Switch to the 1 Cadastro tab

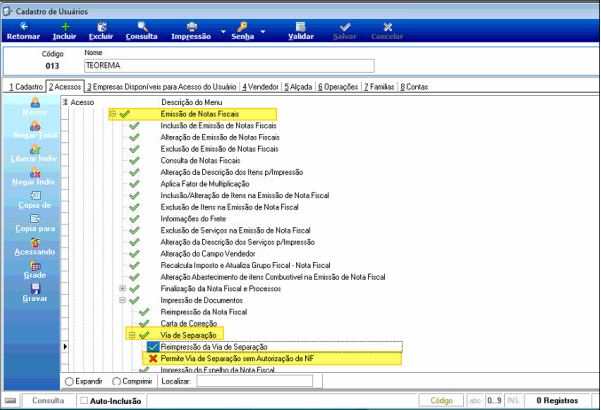(26, 87)
